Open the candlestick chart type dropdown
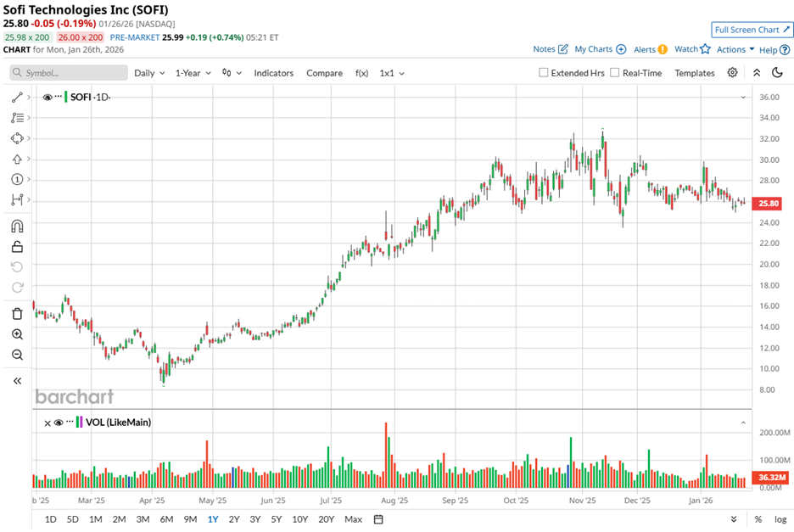This screenshot has height=532, width=794. (232, 73)
